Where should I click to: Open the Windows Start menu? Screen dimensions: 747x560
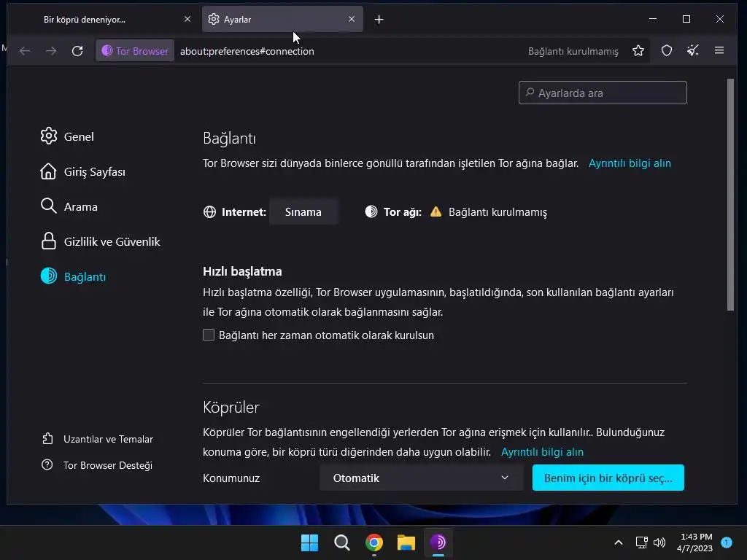[x=309, y=542]
